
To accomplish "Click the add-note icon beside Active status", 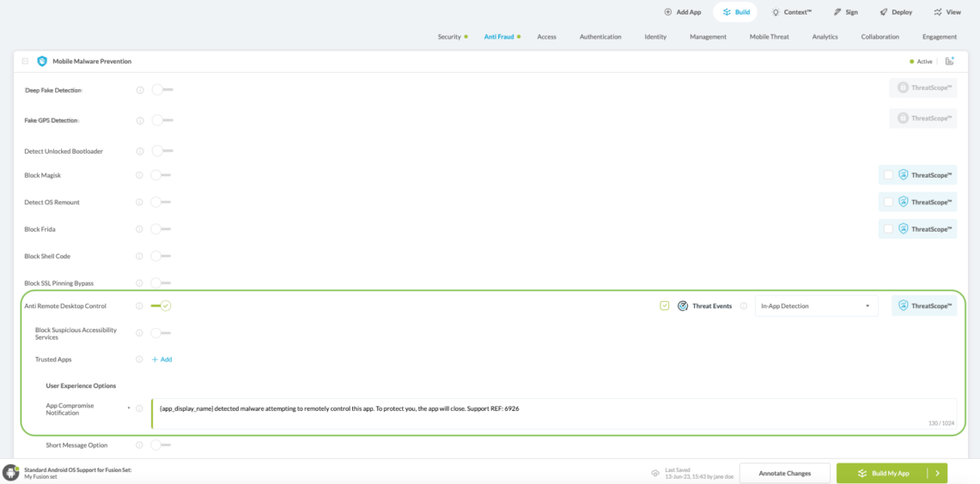I will (949, 61).
